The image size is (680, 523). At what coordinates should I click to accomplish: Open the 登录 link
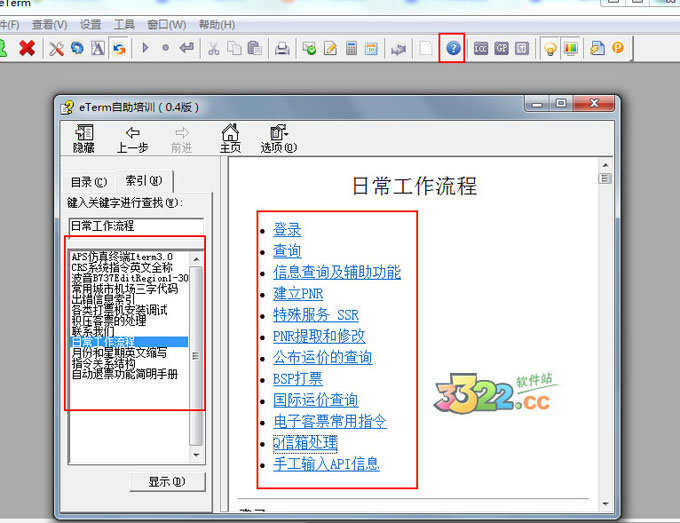(287, 230)
